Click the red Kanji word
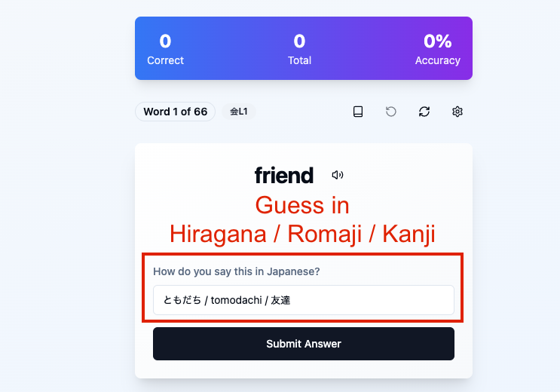The width and height of the screenshot is (560, 392). 409,234
